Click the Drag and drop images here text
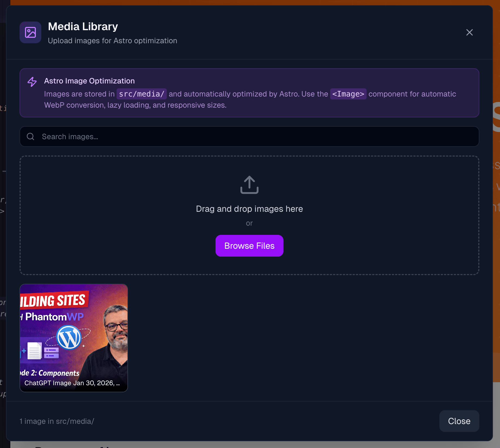Screen dimensions: 500x448 249,209
